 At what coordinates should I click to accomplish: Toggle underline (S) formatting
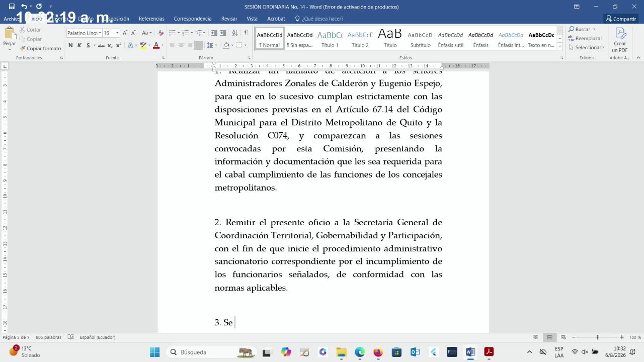click(x=88, y=45)
